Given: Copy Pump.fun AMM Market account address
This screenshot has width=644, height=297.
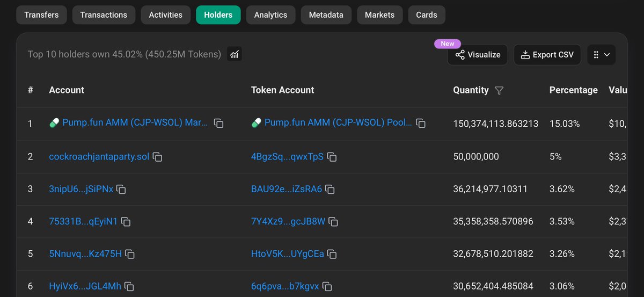Looking at the screenshot, I should point(219,124).
